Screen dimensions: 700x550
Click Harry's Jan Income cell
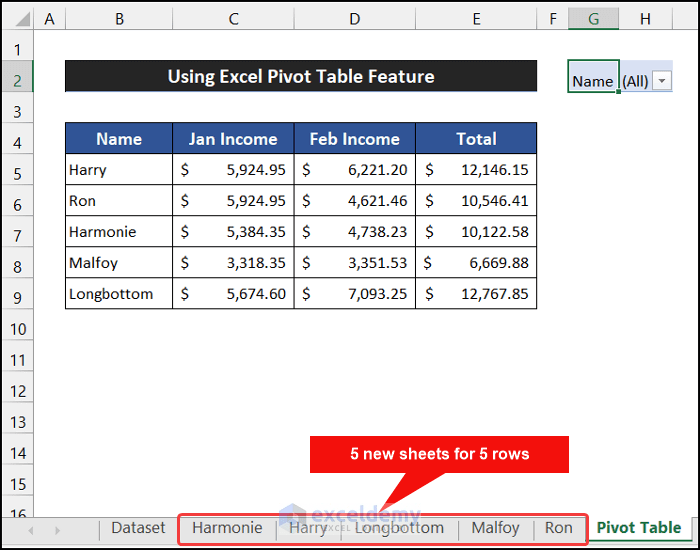[x=233, y=170]
